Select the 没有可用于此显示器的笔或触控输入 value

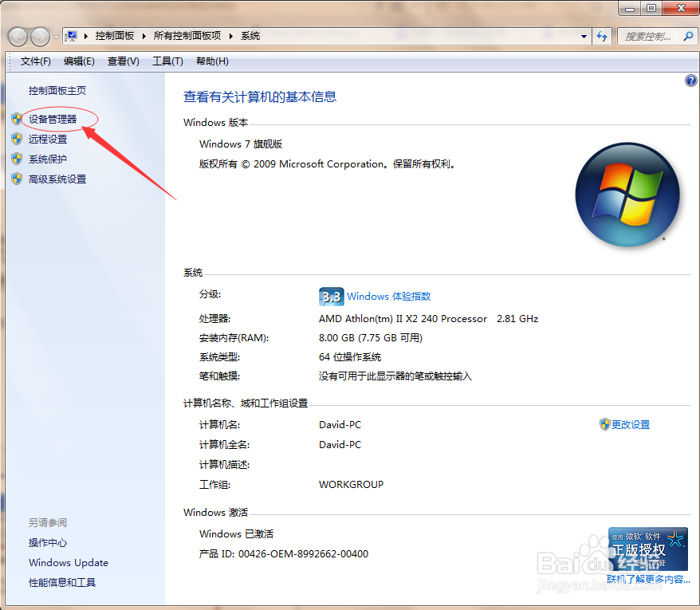tap(395, 376)
